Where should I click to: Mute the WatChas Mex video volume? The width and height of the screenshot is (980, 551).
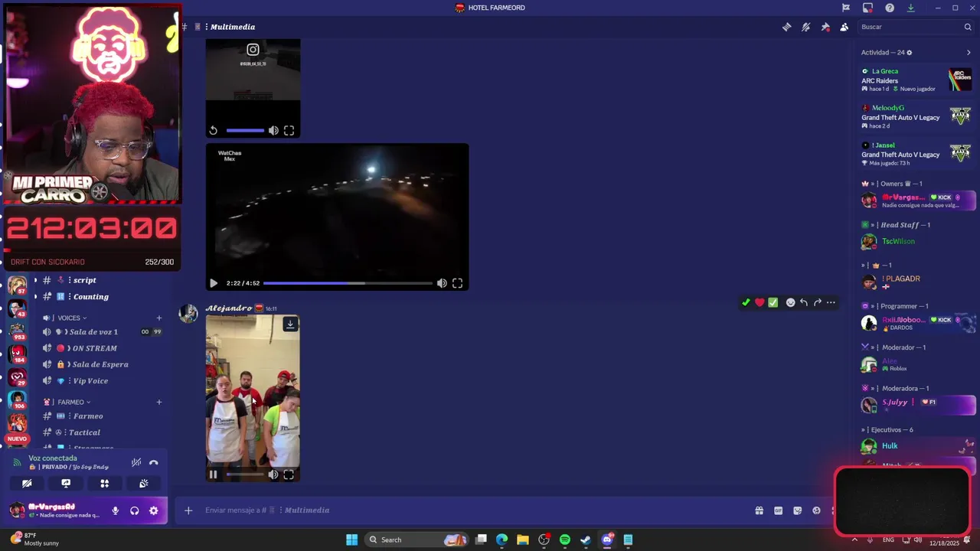[x=442, y=283]
